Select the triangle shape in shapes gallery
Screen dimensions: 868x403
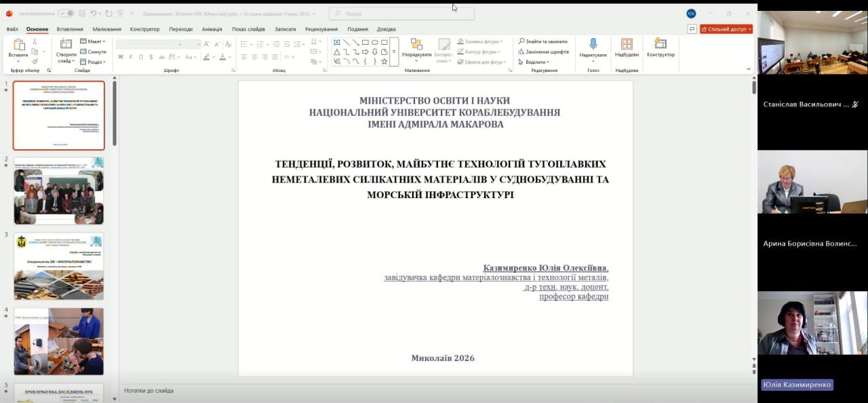(x=337, y=52)
